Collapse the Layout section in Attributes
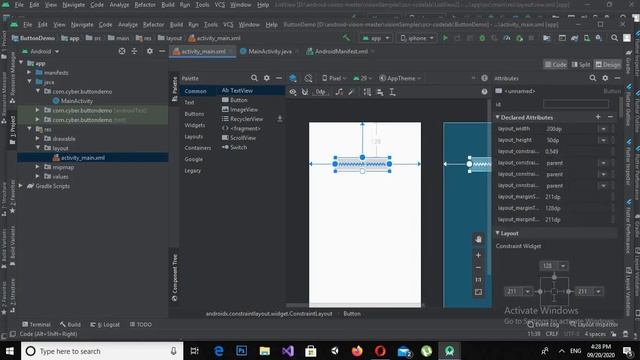640x360 pixels. tap(498, 233)
